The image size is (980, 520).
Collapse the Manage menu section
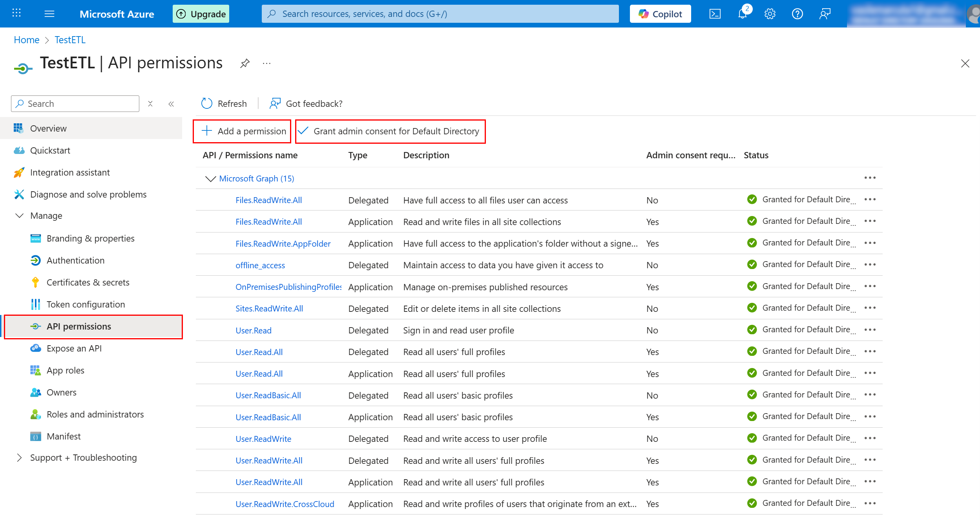pyautogui.click(x=19, y=216)
